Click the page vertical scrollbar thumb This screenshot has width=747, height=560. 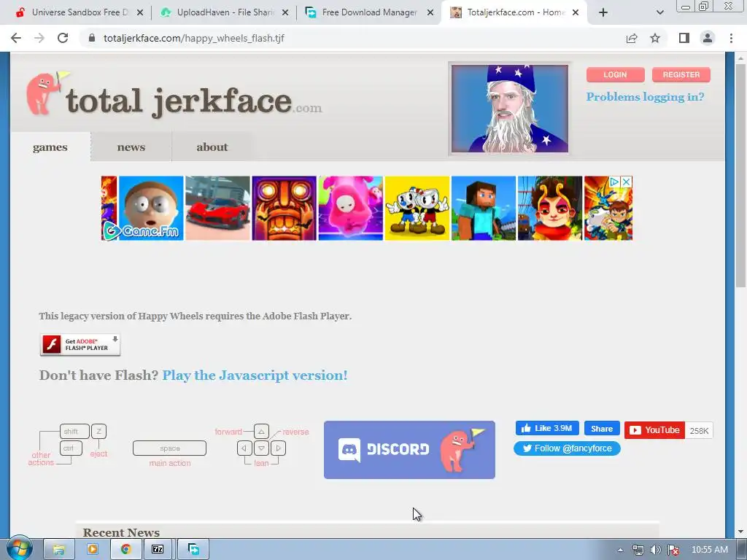740,175
